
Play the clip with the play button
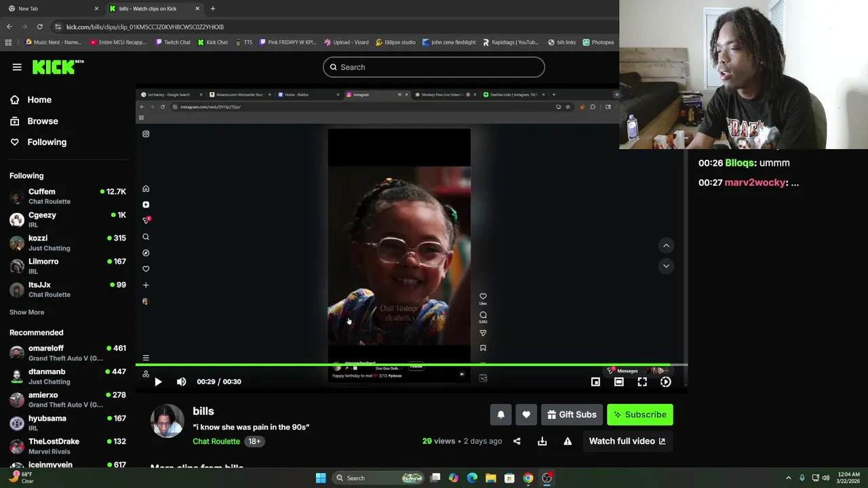point(158,382)
